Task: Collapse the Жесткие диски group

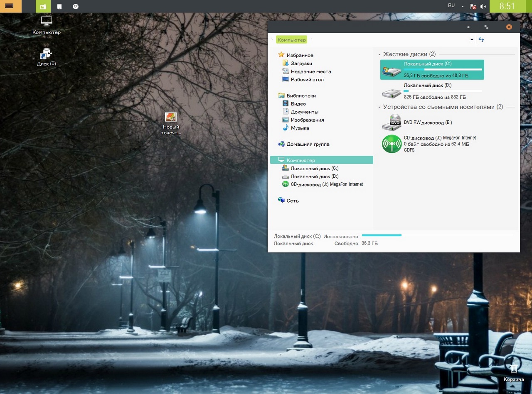Action: [379, 54]
